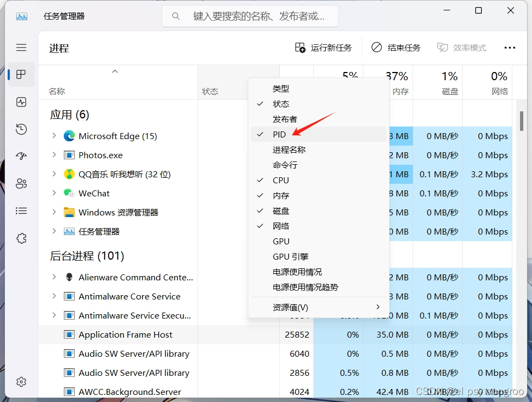Click the 3.2 Mbps network value
This screenshot has height=402, width=532.
[x=489, y=175]
